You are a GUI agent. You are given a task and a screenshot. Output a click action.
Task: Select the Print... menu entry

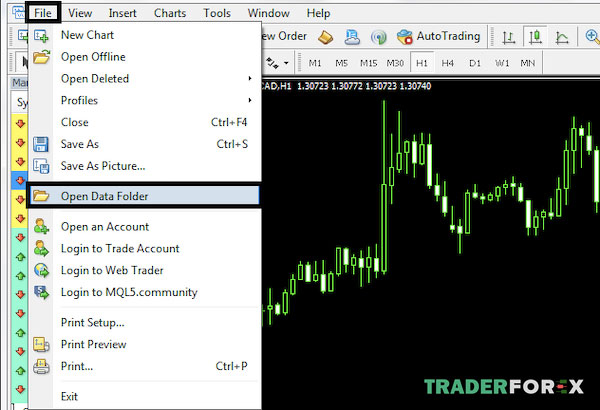(145, 366)
